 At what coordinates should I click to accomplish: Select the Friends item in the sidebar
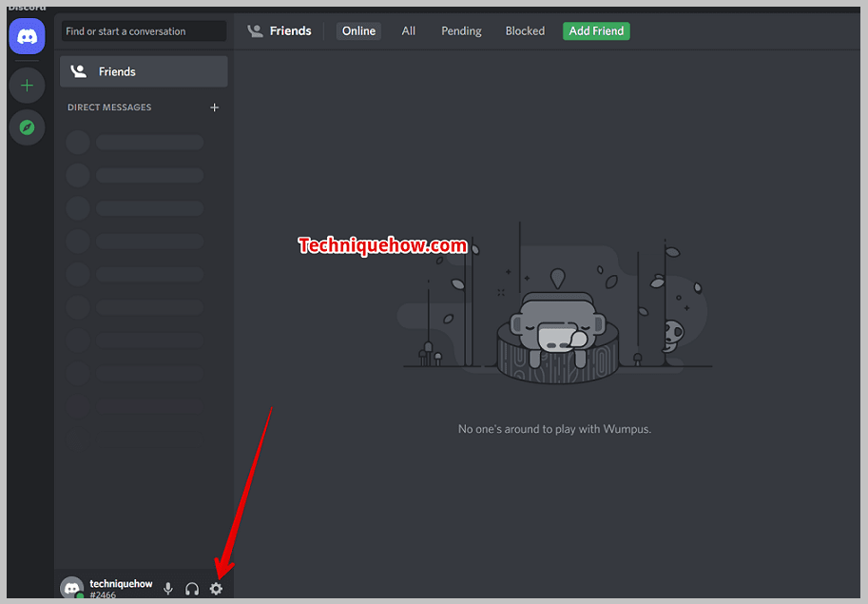pyautogui.click(x=144, y=71)
